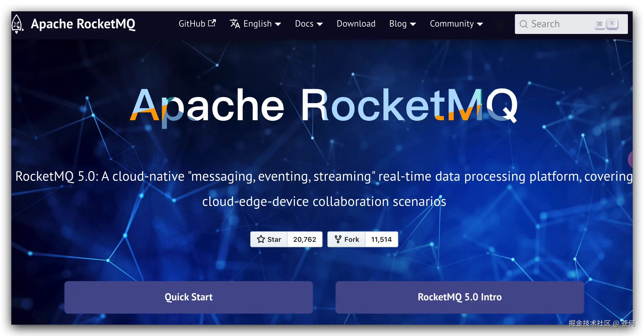Click the 11,514 forks count
The image size is (644, 336).
381,239
